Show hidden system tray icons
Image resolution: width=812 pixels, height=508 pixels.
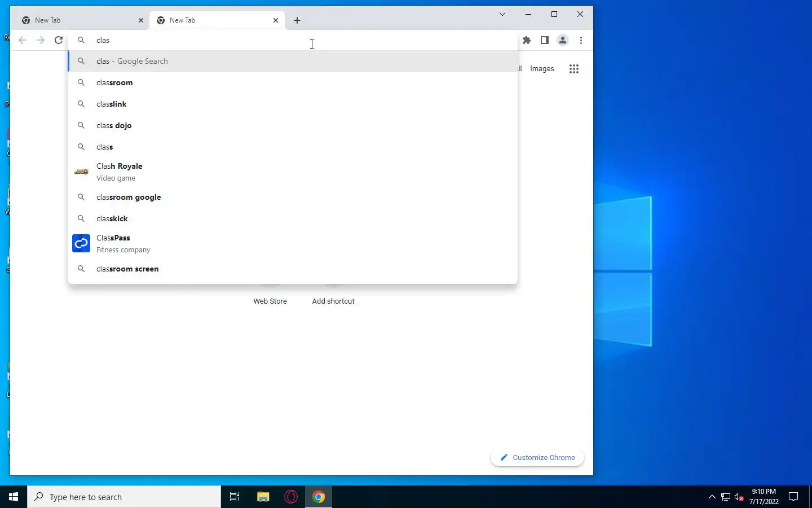712,497
